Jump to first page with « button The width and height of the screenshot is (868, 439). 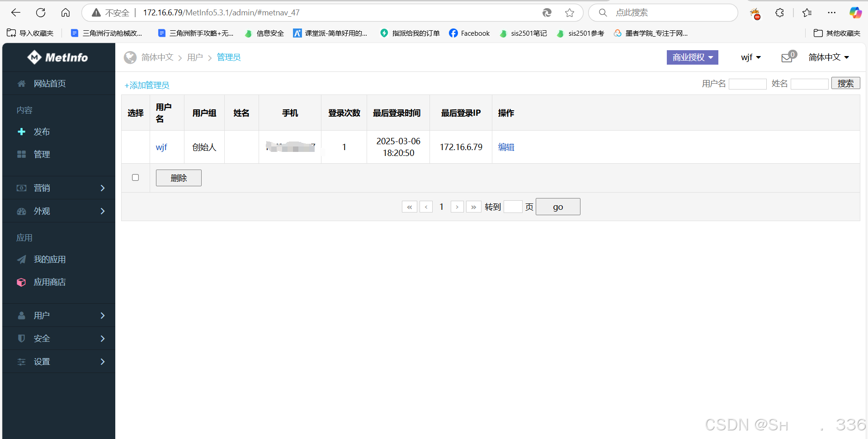pyautogui.click(x=410, y=207)
